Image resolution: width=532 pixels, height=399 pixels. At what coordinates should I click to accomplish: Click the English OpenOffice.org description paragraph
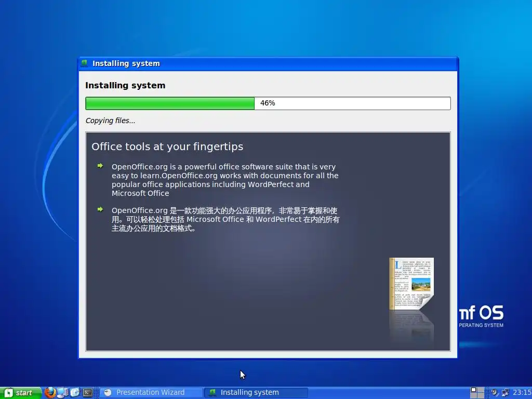pos(225,180)
